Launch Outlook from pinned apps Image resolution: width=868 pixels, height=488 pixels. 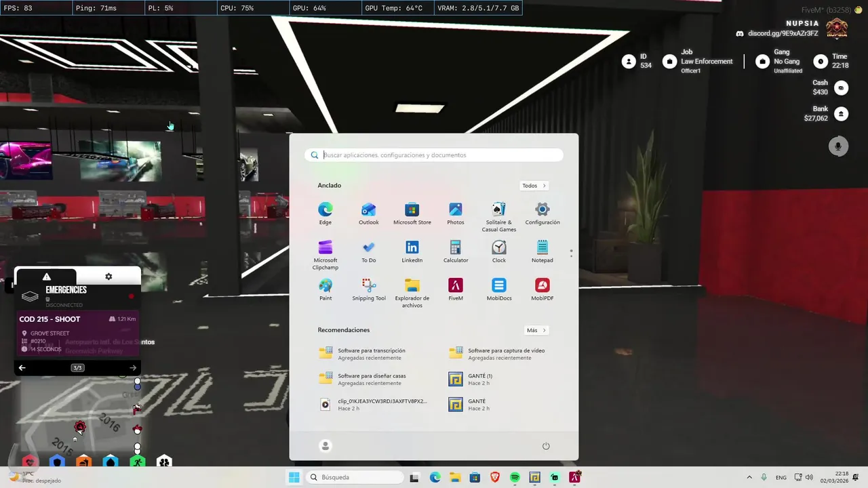pos(369,213)
